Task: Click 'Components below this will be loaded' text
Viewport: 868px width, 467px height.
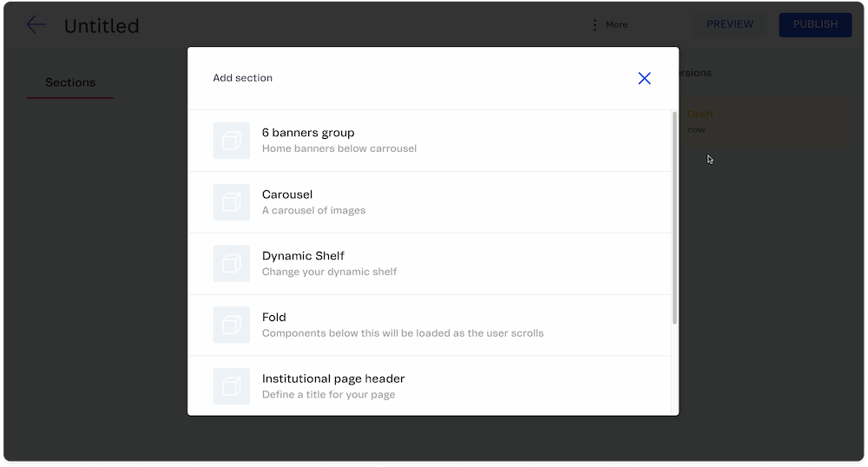Action: (403, 333)
